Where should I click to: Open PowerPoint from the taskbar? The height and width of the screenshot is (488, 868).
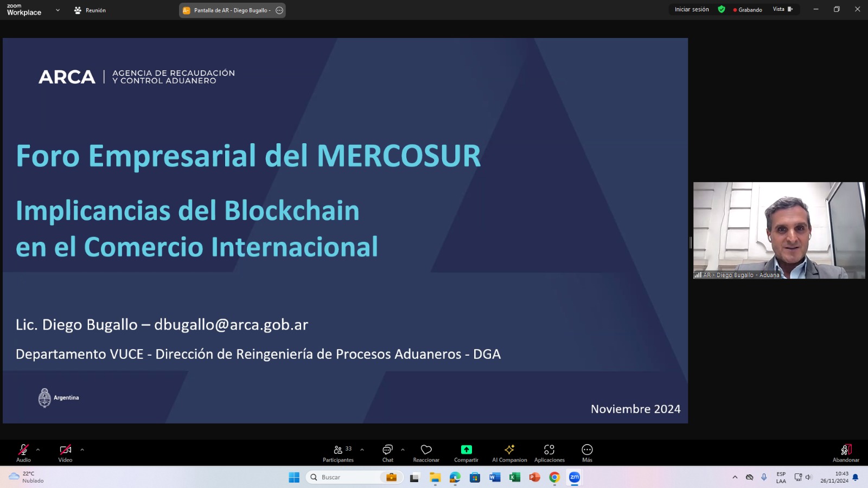[x=534, y=477]
